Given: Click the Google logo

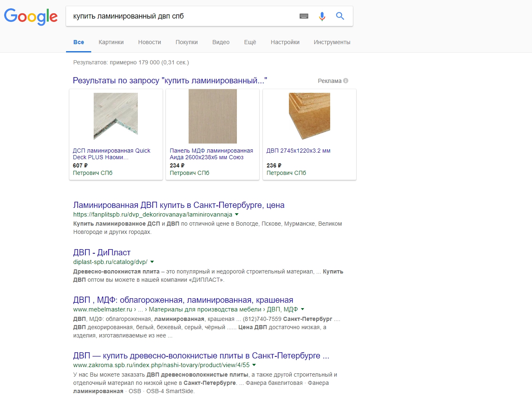Looking at the screenshot, I should click(31, 16).
